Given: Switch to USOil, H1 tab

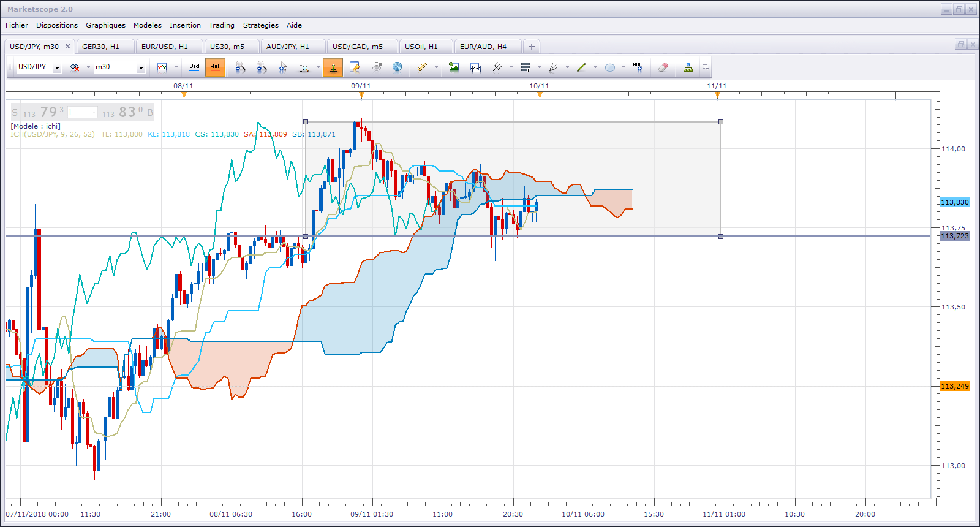Looking at the screenshot, I should [x=426, y=47].
